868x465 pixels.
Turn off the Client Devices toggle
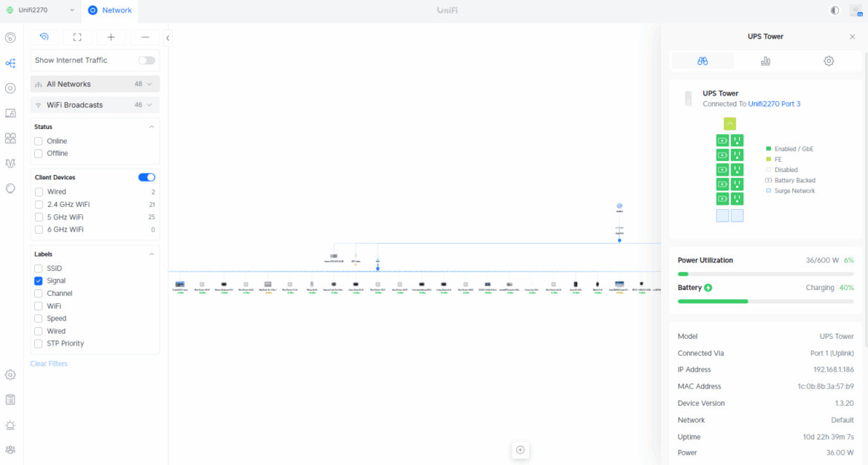click(x=146, y=177)
